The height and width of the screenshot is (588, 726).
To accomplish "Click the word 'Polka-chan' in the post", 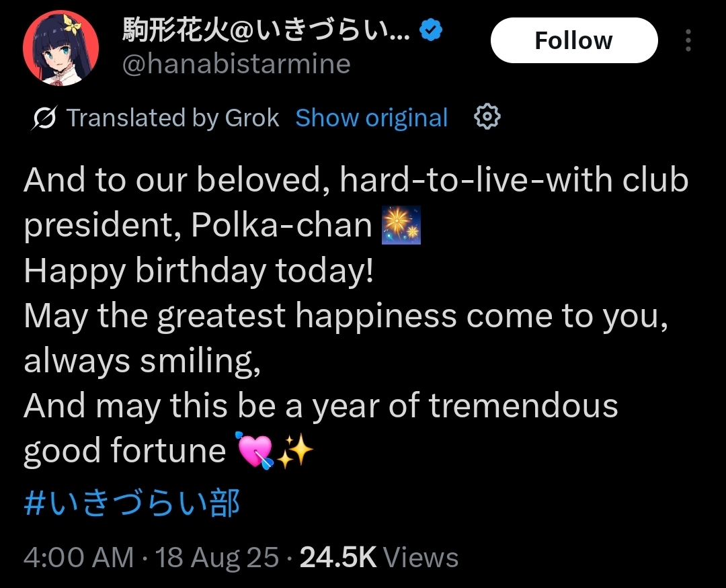I will click(x=282, y=225).
